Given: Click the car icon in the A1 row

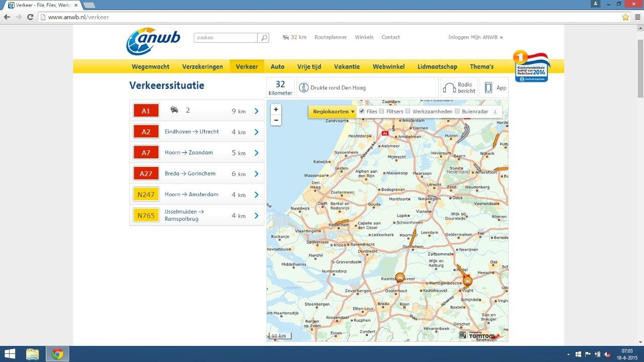Looking at the screenshot, I should (x=174, y=110).
